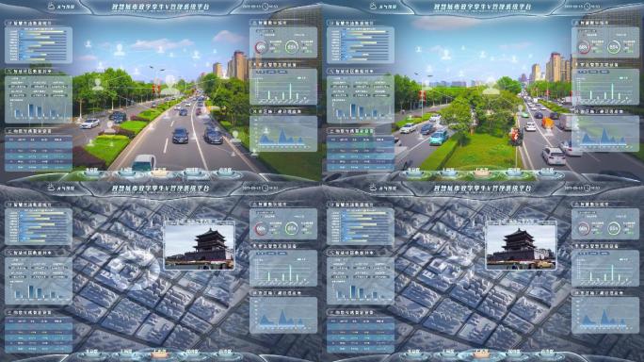Select the location pin on the highway's right roadside grass
Image resolution: width=644 pixels, height=362 pixels.
(x=235, y=135)
